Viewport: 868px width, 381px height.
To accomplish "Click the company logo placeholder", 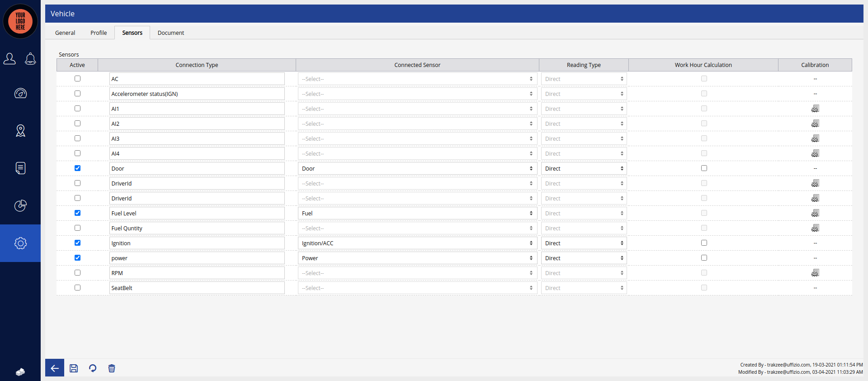I will [20, 21].
